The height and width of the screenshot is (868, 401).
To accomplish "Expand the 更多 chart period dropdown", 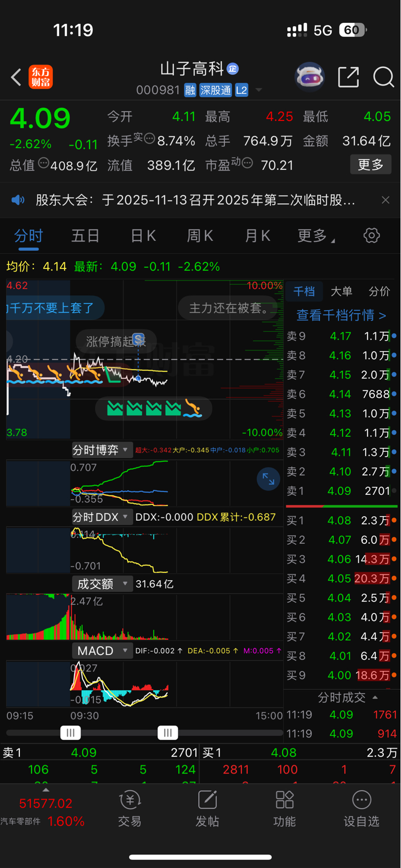I will [316, 236].
